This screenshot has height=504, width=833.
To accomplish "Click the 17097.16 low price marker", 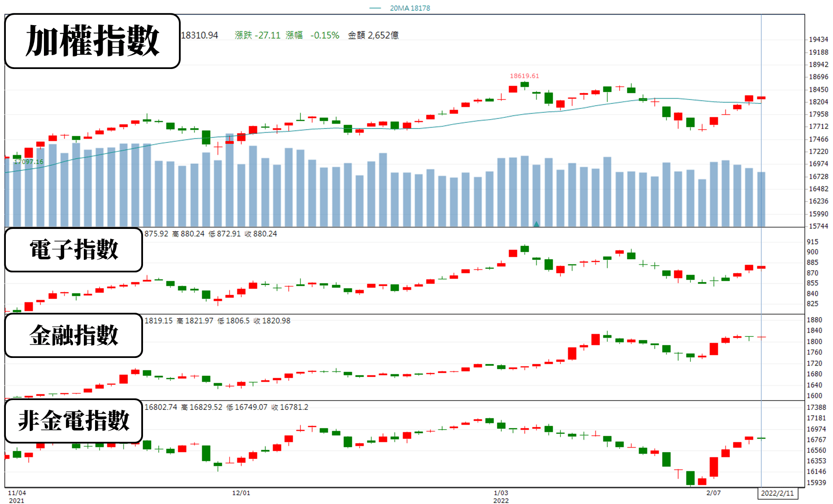I will point(28,162).
